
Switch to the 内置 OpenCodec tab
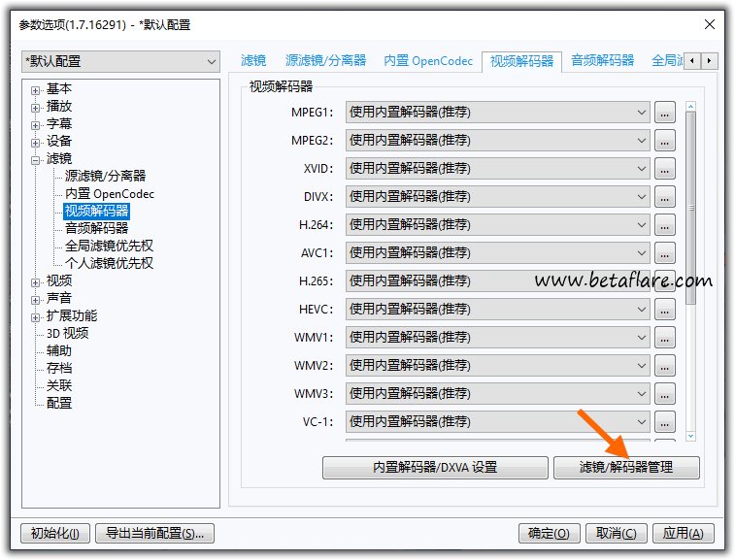[x=428, y=60]
